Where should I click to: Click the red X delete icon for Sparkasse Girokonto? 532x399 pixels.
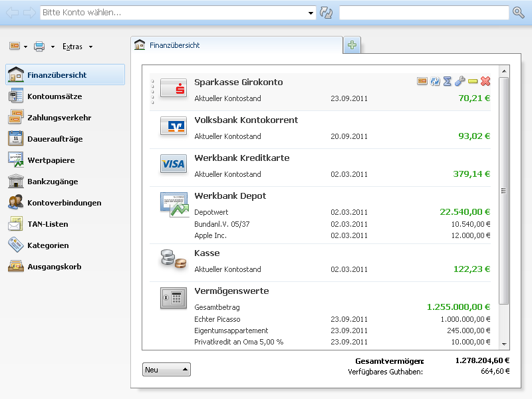(485, 81)
